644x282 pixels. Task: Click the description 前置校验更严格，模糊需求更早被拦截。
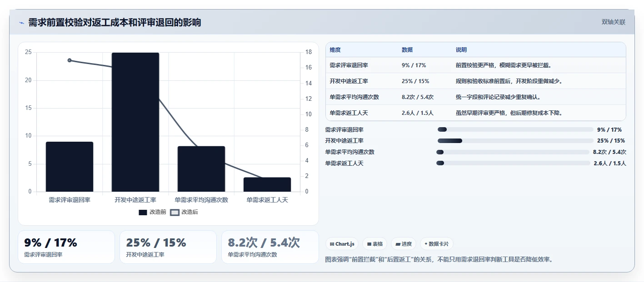[504, 65]
